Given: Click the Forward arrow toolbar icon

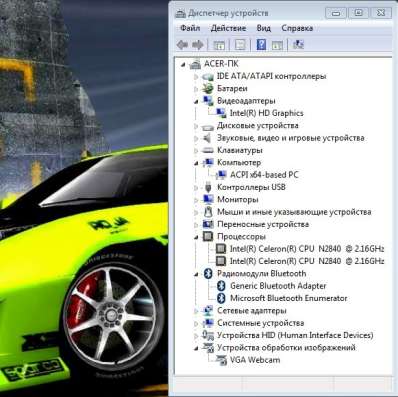Looking at the screenshot, I should pyautogui.click(x=198, y=44).
